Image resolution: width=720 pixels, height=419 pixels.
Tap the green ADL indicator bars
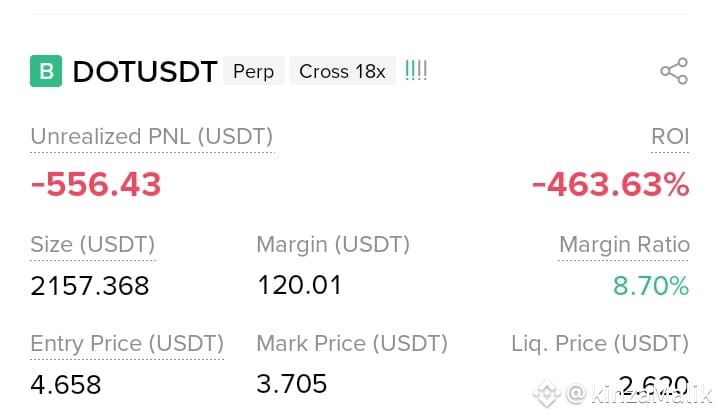(416, 71)
